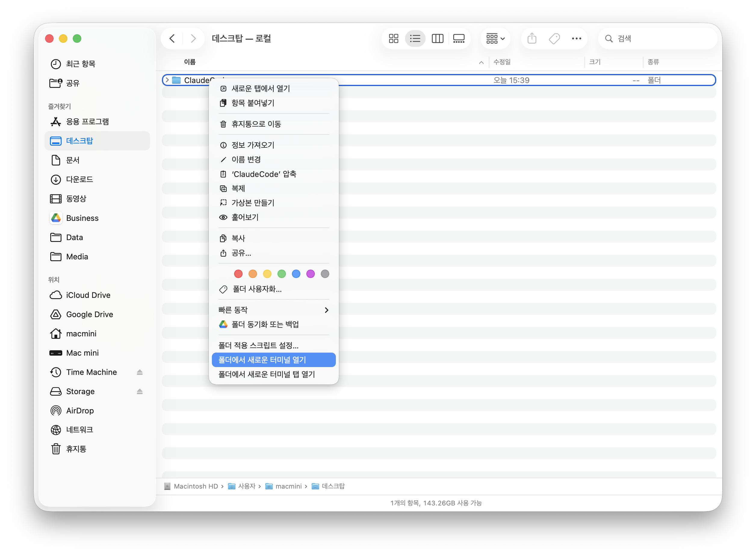
Task: Open AirDrop in the sidebar
Action: click(97, 411)
